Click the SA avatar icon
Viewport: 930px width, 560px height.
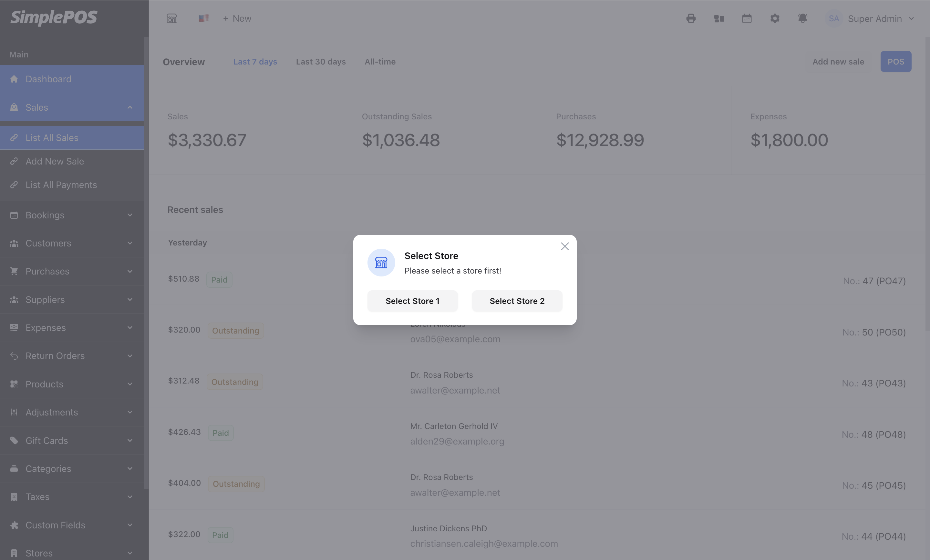coord(833,18)
